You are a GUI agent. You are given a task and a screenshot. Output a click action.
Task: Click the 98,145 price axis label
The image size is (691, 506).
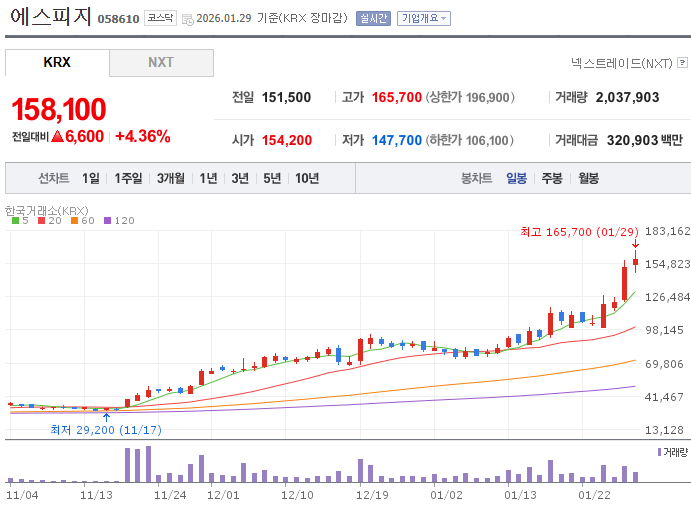click(x=665, y=330)
